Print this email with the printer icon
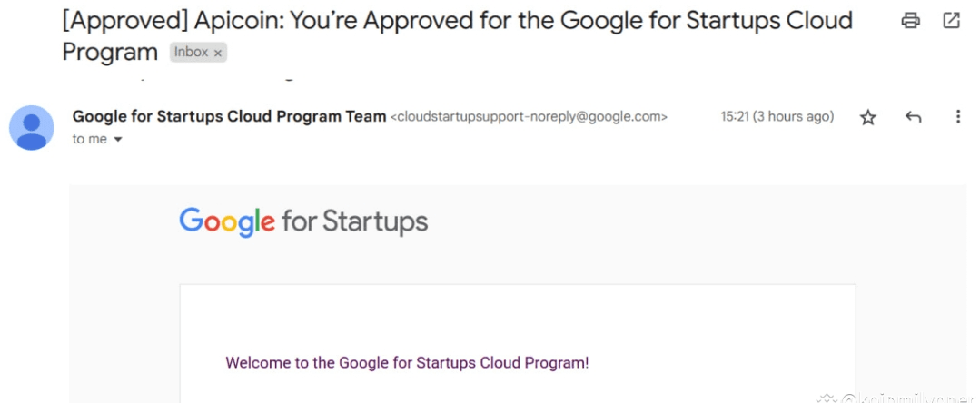 coord(910,21)
